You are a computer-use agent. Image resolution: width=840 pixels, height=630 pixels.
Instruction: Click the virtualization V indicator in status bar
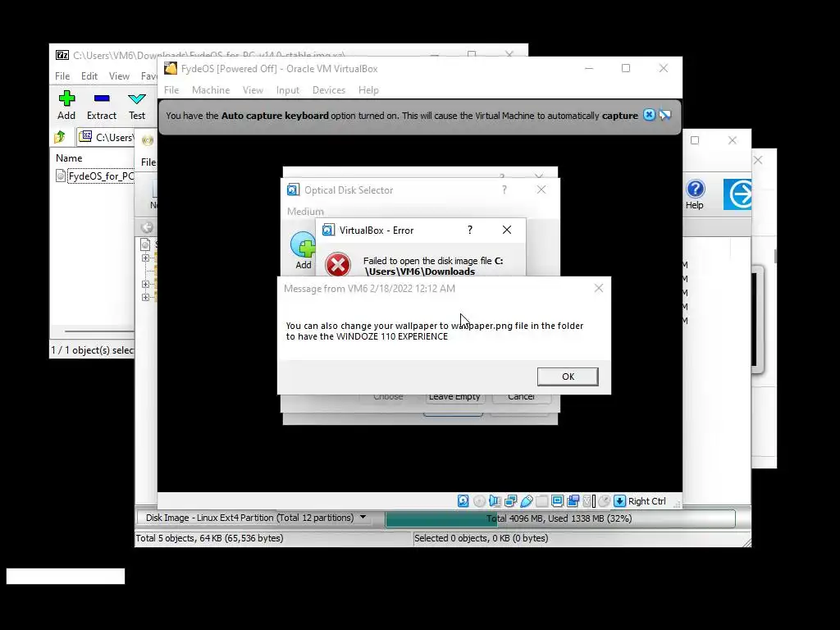pos(589,501)
